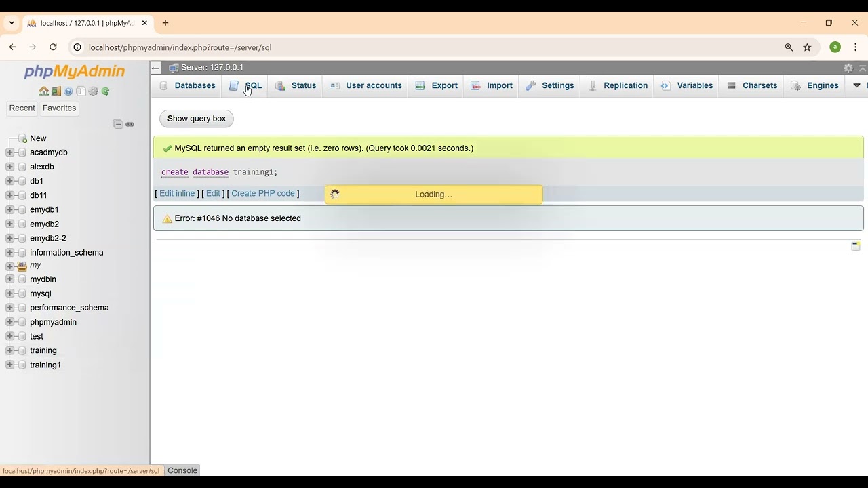
Task: Expand the emydb1 database tree
Action: tap(9, 209)
